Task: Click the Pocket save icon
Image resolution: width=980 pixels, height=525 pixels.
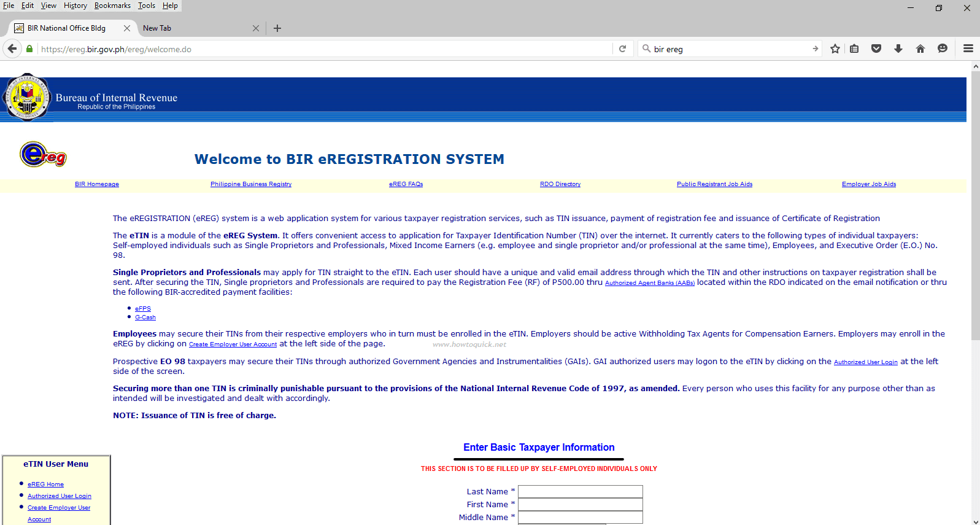Action: 876,49
